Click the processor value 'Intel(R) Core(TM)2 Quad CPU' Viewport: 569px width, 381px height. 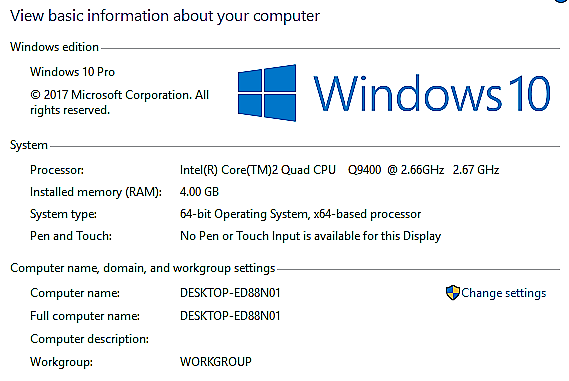tap(258, 170)
